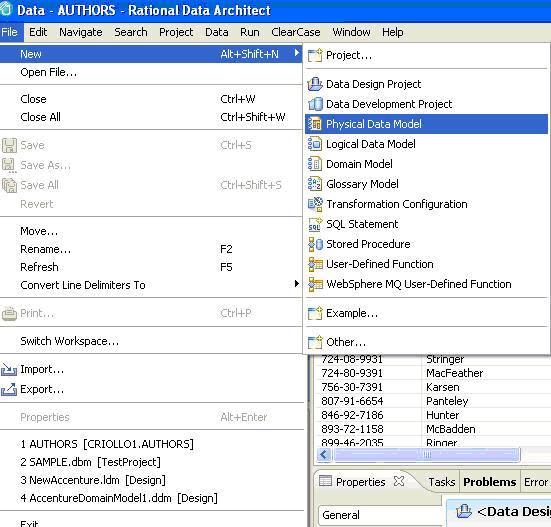Click the Glossary Model icon
The width and height of the screenshot is (551, 527).
(315, 184)
